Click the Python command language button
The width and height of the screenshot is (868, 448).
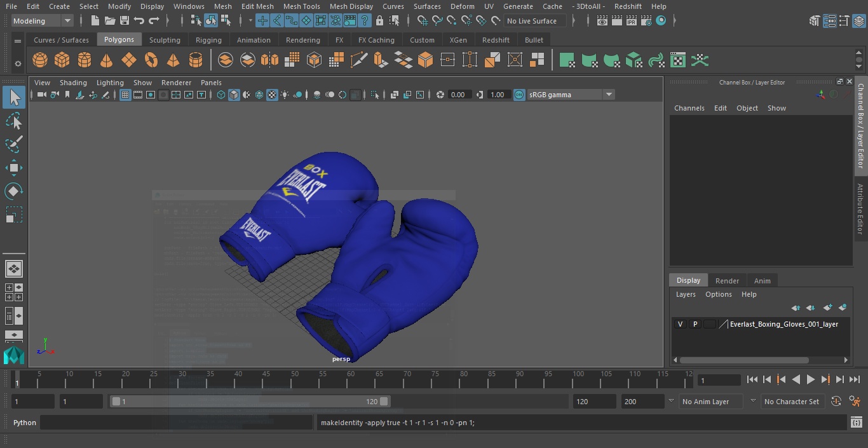coord(25,423)
